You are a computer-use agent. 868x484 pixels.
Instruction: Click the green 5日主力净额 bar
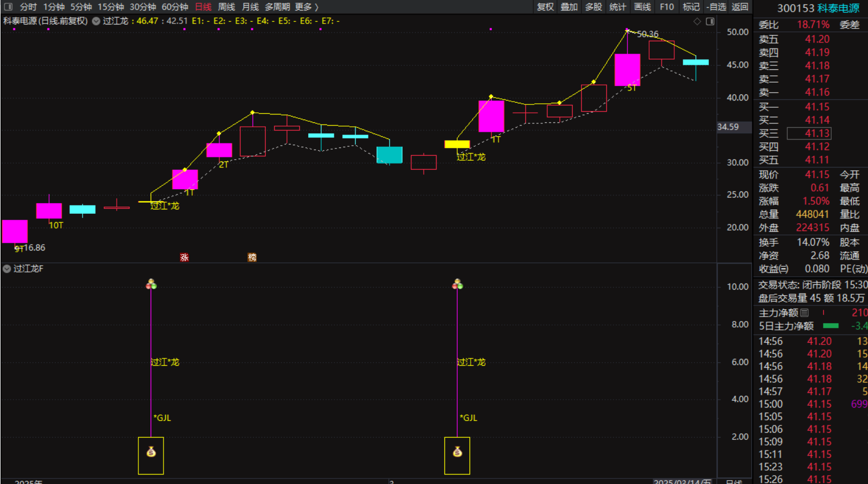point(831,326)
